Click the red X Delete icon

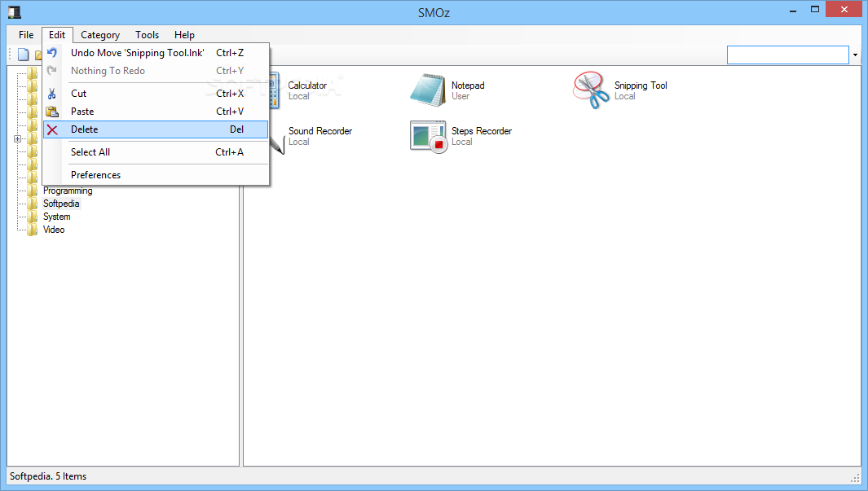click(52, 129)
